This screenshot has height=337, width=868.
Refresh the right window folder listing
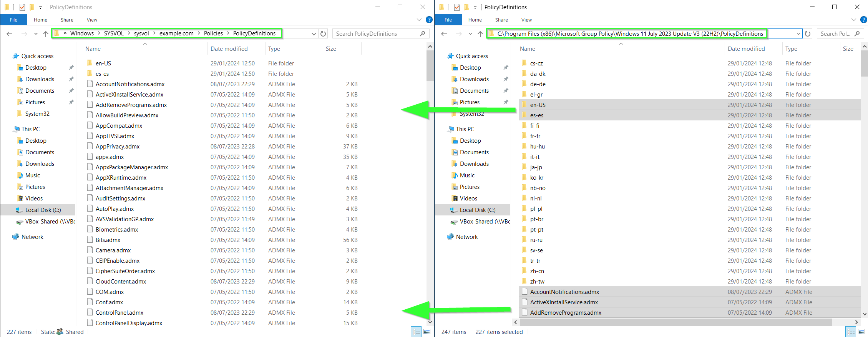click(808, 34)
